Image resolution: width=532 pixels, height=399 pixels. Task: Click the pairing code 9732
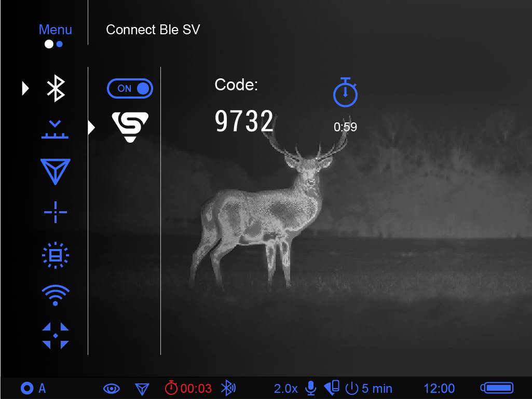(x=244, y=122)
